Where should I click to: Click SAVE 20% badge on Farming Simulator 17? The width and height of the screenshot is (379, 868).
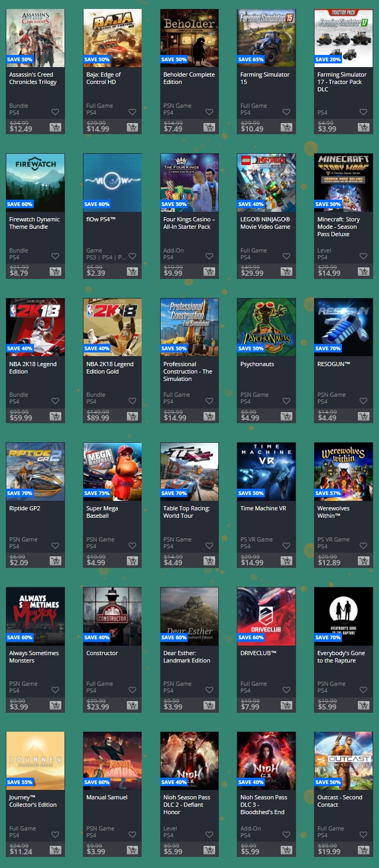pyautogui.click(x=328, y=59)
